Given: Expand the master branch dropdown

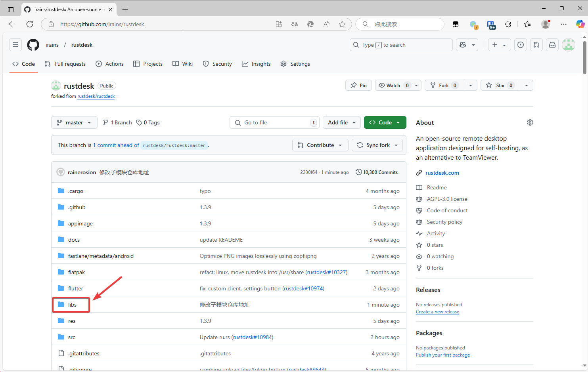Looking at the screenshot, I should pos(74,122).
